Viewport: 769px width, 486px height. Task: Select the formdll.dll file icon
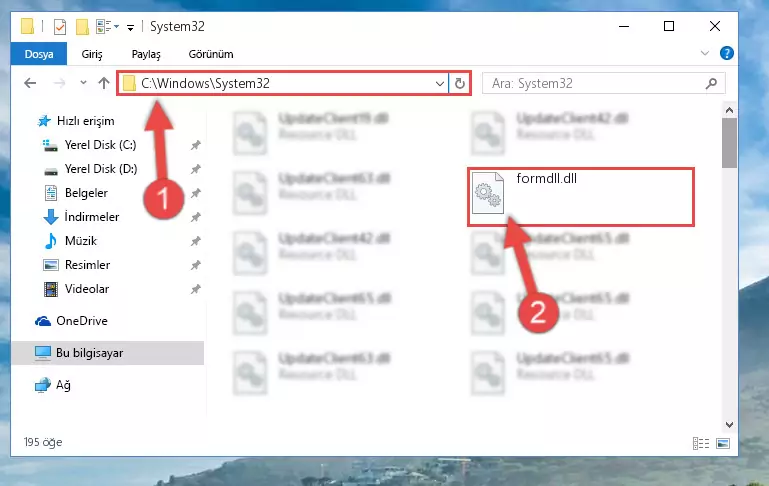click(x=487, y=193)
